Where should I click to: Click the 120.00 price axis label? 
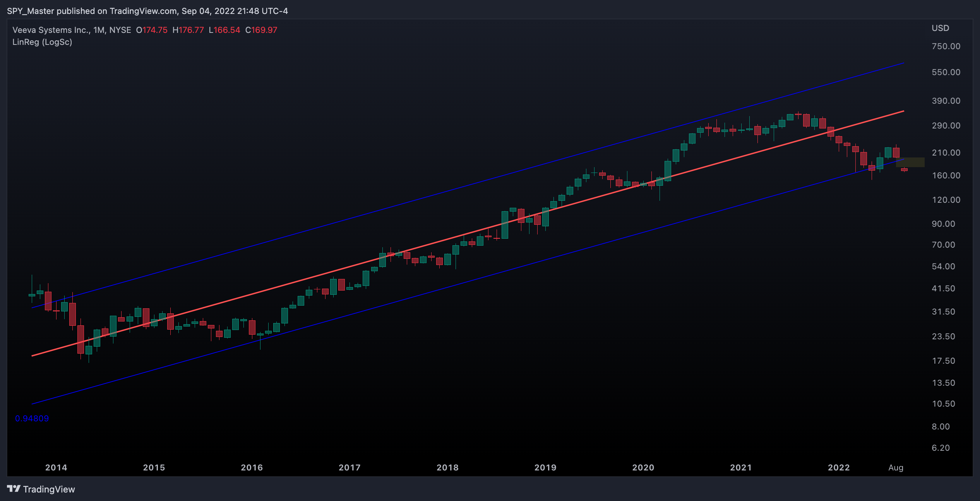point(946,200)
